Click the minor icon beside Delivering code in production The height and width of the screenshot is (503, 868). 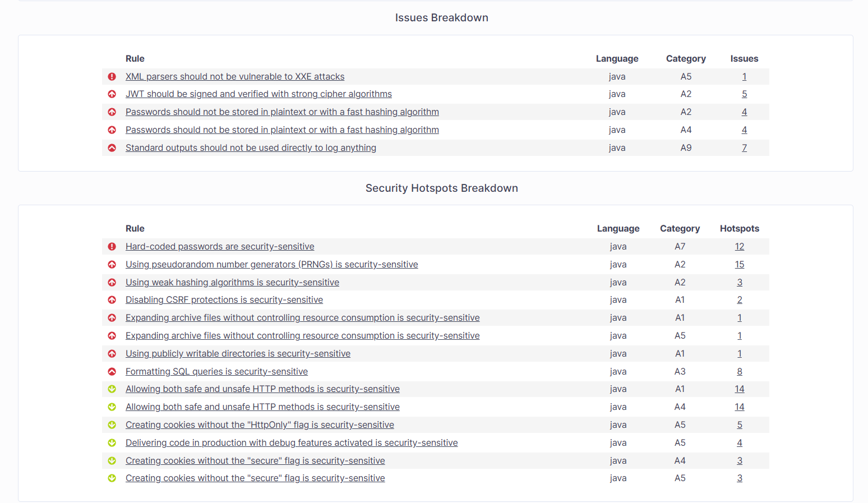coord(112,443)
